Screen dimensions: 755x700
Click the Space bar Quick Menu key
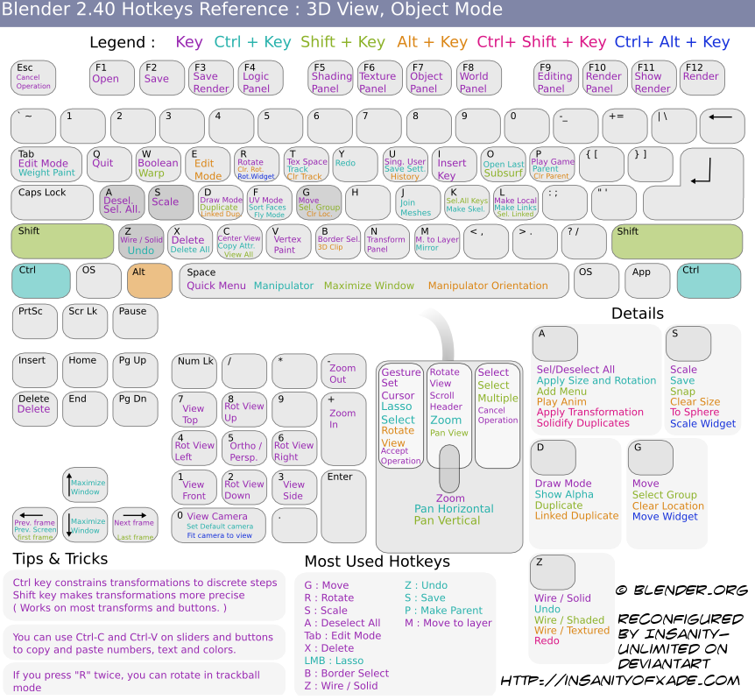point(374,281)
